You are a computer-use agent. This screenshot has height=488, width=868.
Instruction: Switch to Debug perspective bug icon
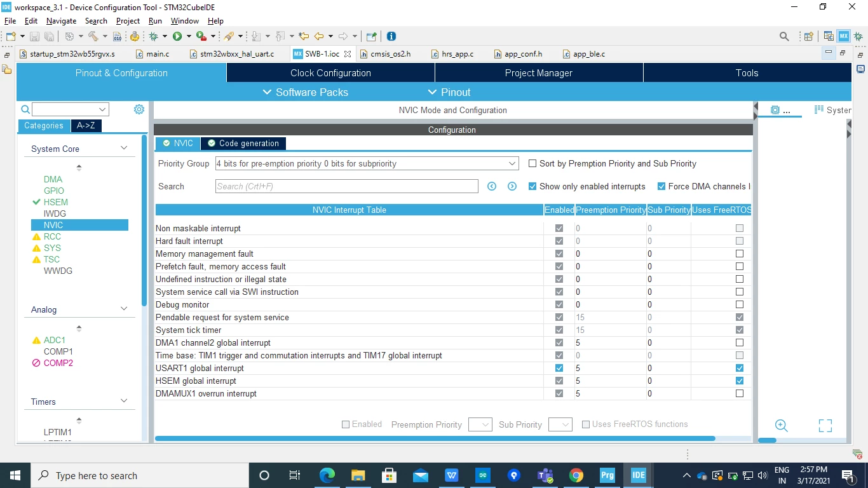pos(858,36)
